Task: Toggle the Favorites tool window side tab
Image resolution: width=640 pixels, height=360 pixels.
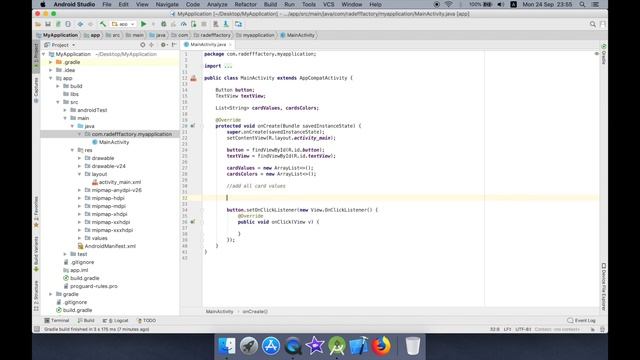Action: point(36,212)
